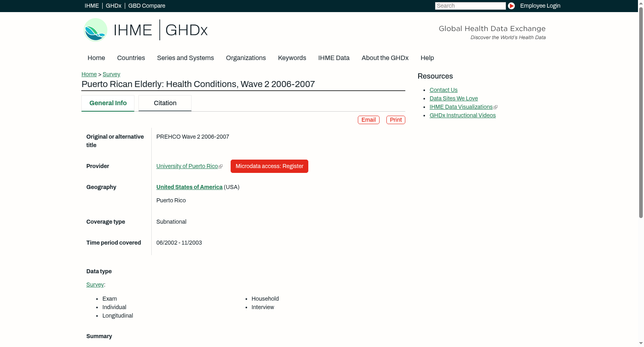Open Data Sites We Love link
Viewport: 644px width, 347px height.
click(x=454, y=98)
